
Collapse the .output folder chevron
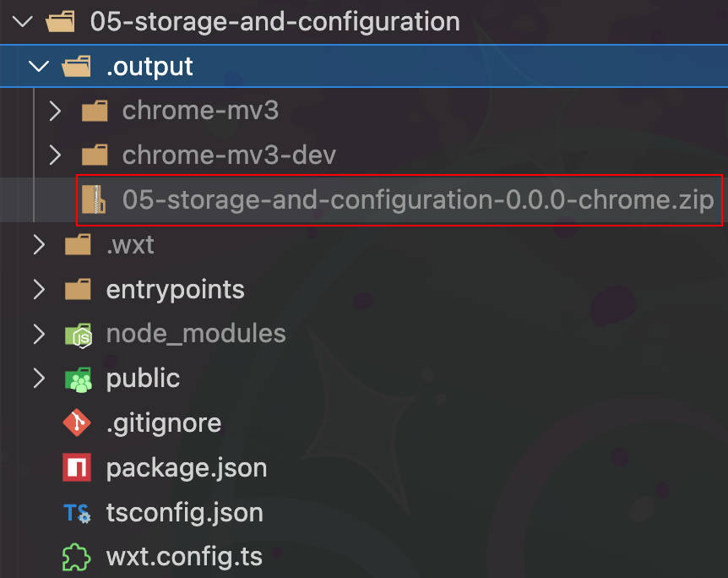39,67
